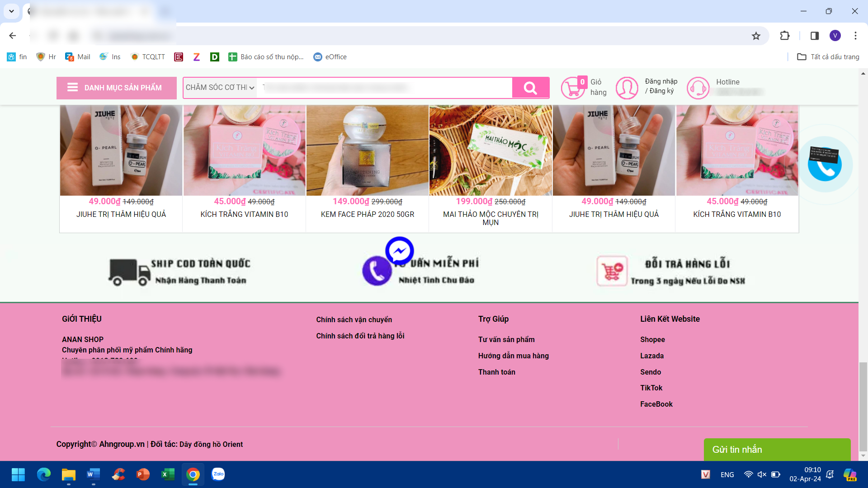Click the Chính sách đổi trả hàng lỗi link

(360, 336)
